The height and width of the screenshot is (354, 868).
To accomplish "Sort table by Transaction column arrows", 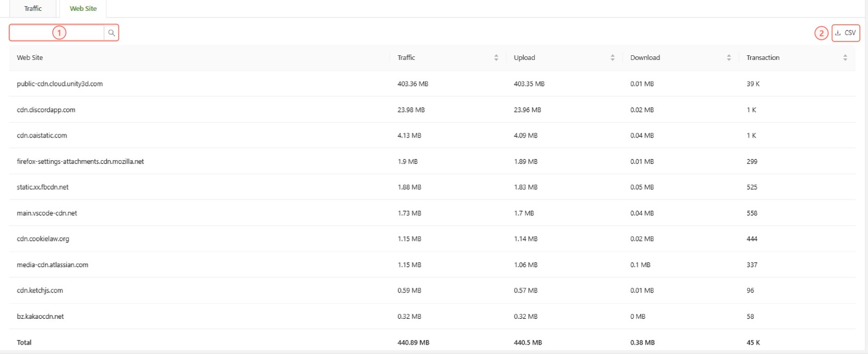I will tap(845, 58).
